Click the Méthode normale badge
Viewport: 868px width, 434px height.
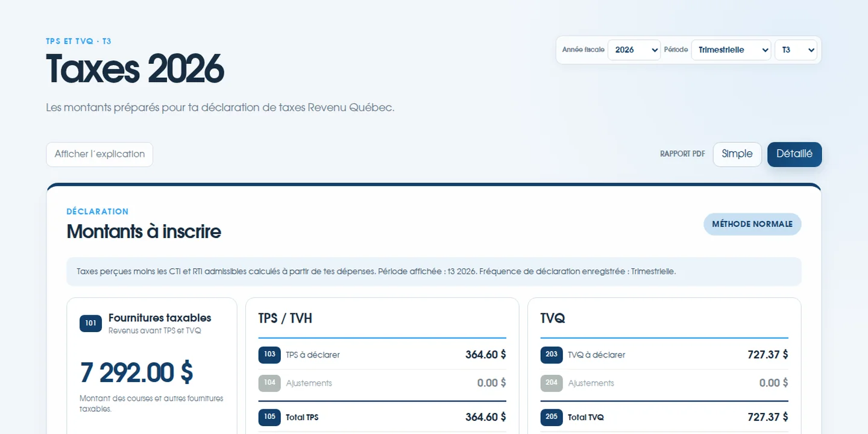click(x=752, y=224)
